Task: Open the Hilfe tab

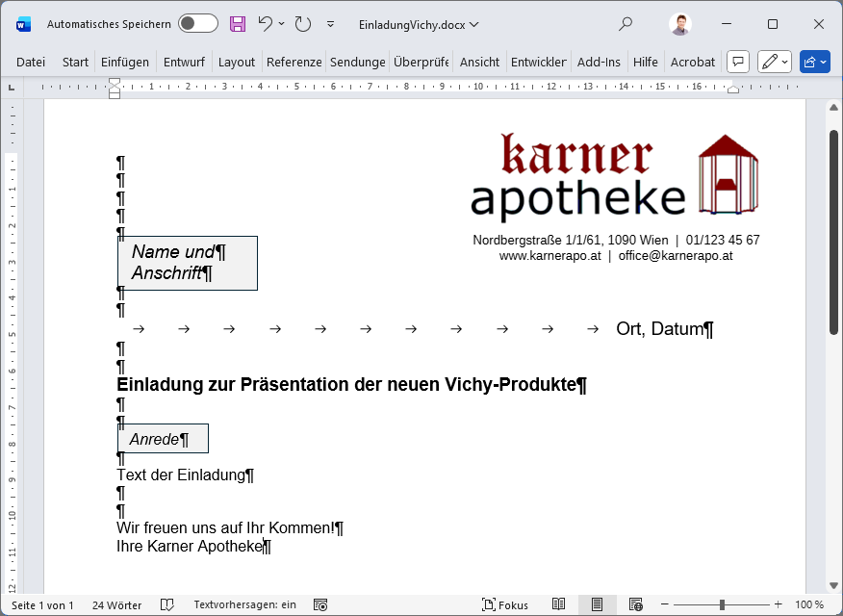Action: pos(645,63)
